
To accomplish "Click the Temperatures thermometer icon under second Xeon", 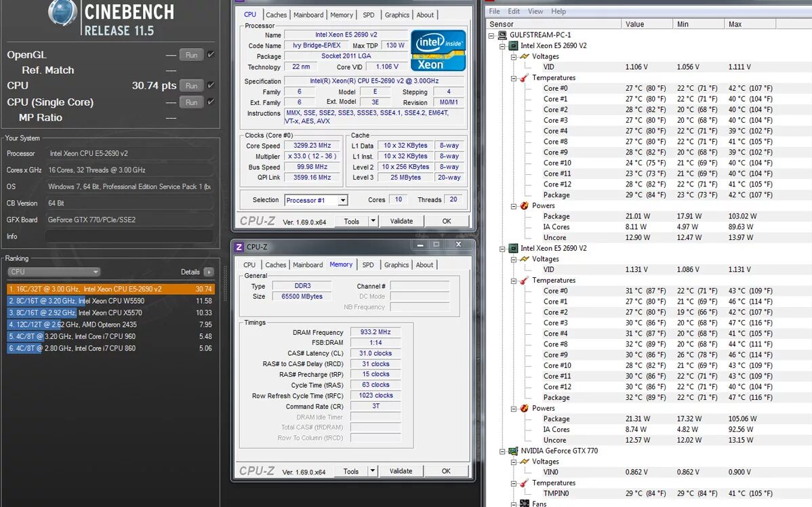I will click(524, 280).
